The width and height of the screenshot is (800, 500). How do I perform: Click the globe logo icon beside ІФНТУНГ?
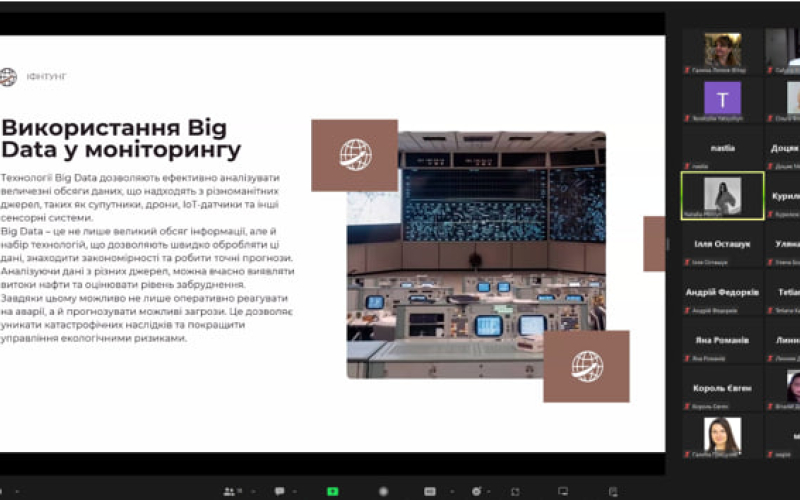tap(8, 77)
